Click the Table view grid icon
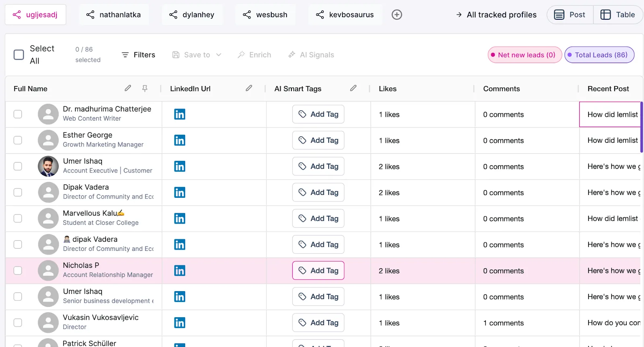644x347 pixels. [x=605, y=15]
